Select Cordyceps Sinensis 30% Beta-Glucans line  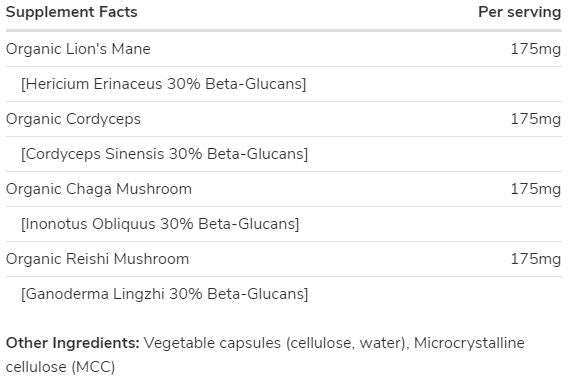tap(164, 154)
